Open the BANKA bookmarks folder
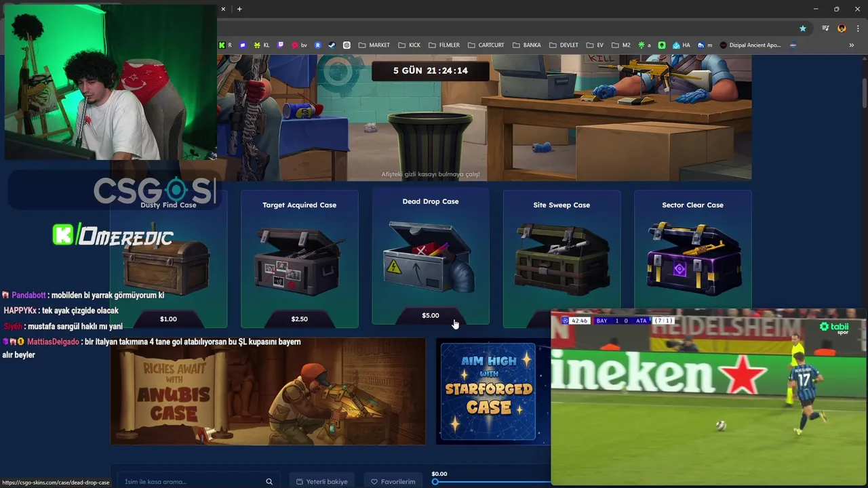Viewport: 868px width, 488px height. click(x=527, y=45)
